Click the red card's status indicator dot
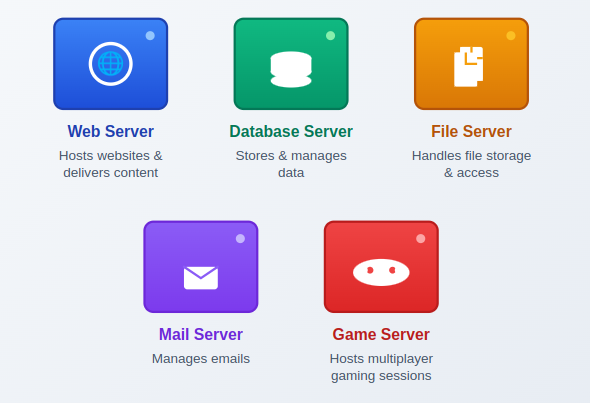Image resolution: width=590 pixels, height=403 pixels. coord(421,239)
